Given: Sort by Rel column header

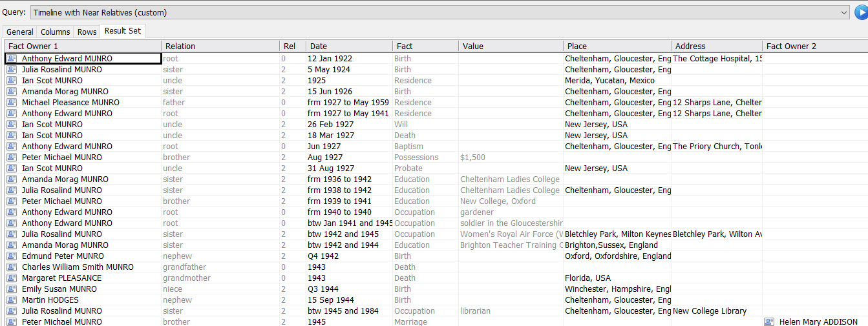Looking at the screenshot, I should [293, 46].
